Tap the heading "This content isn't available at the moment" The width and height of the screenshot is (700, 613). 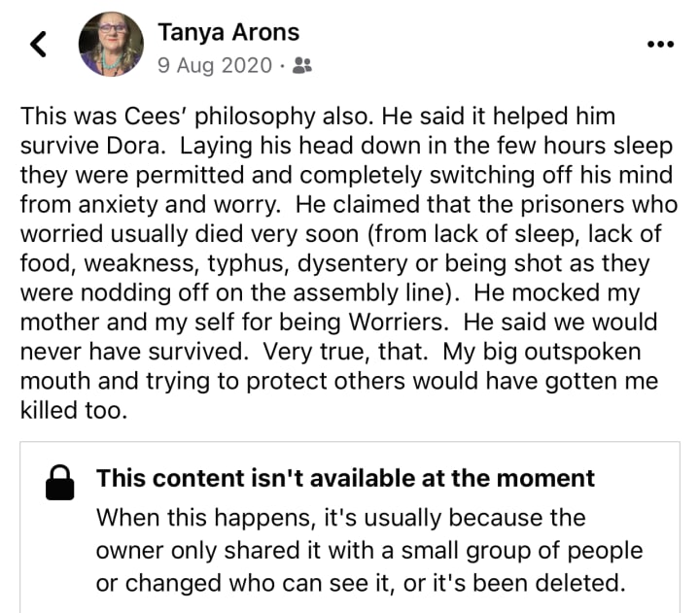point(345,478)
